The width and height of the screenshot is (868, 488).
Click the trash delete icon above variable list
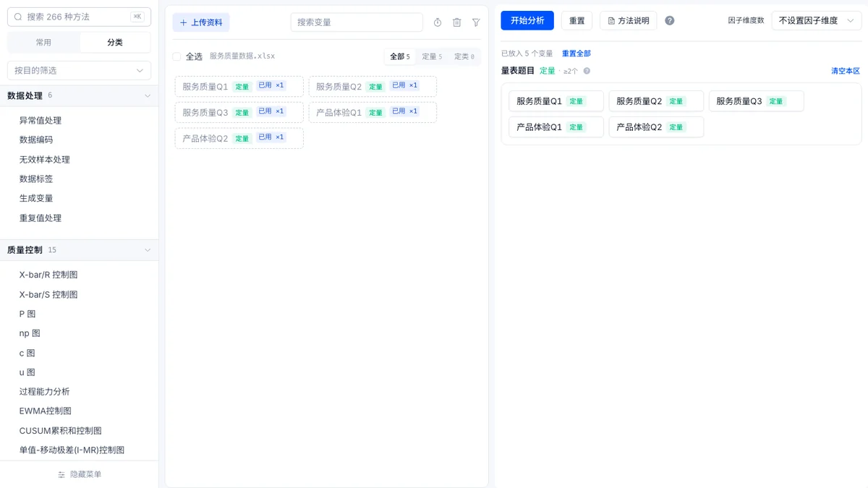(456, 22)
